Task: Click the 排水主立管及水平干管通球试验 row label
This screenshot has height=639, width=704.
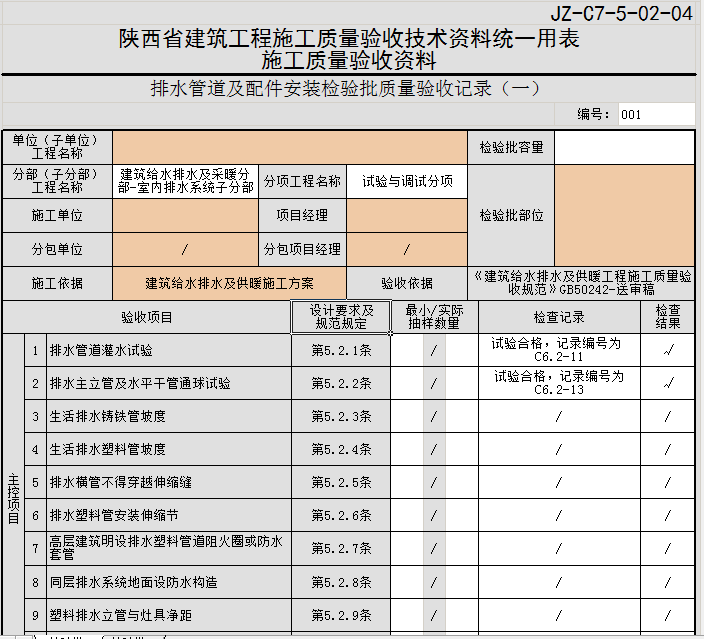Action: click(169, 383)
